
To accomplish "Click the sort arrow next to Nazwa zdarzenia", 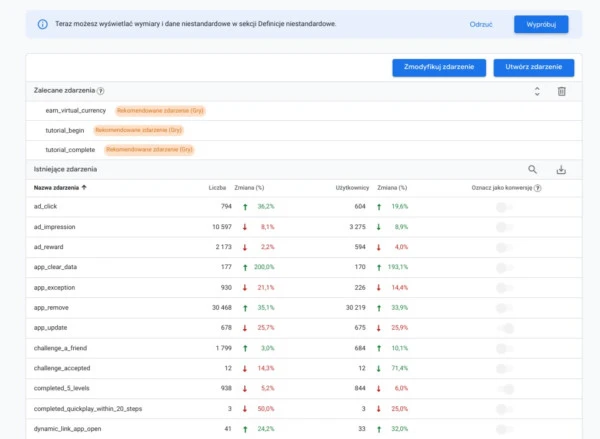I will click(x=84, y=187).
